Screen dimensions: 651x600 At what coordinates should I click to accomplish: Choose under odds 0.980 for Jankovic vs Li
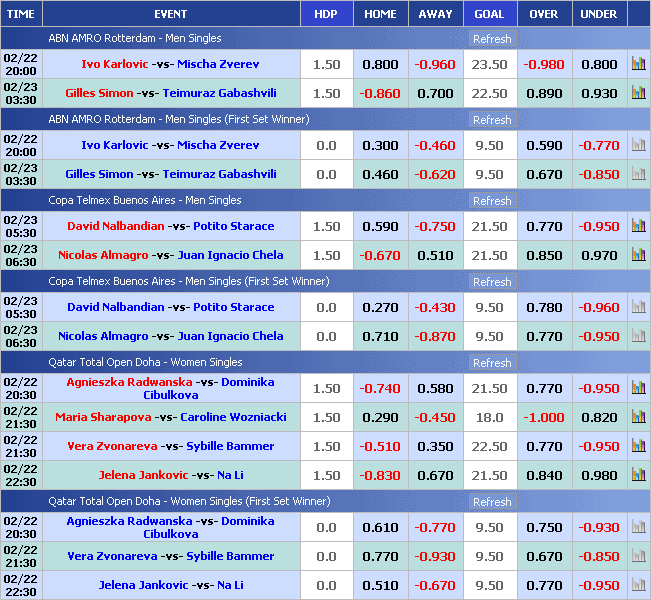599,475
